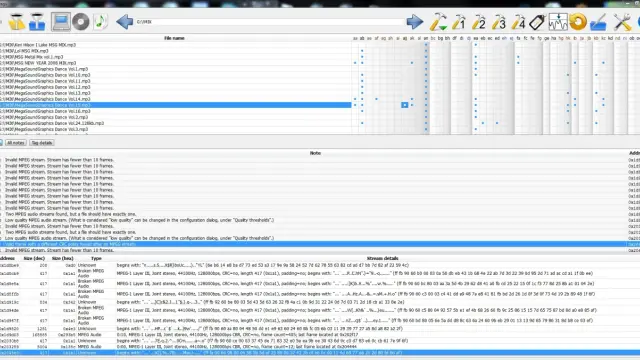Click highlighted square note marker in grid

pyautogui.click(x=404, y=105)
